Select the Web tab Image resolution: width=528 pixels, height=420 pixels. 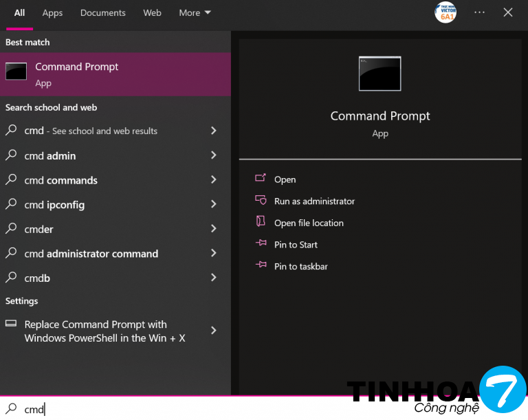[x=152, y=12]
